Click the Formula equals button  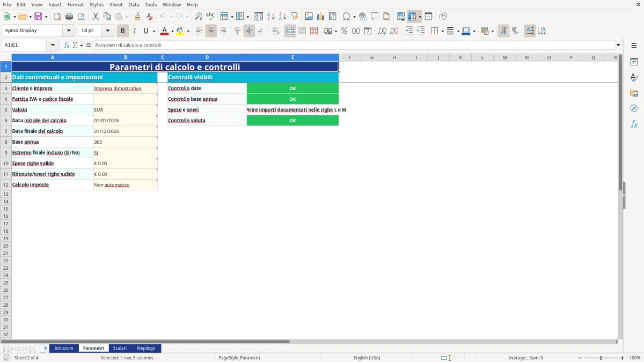88,45
